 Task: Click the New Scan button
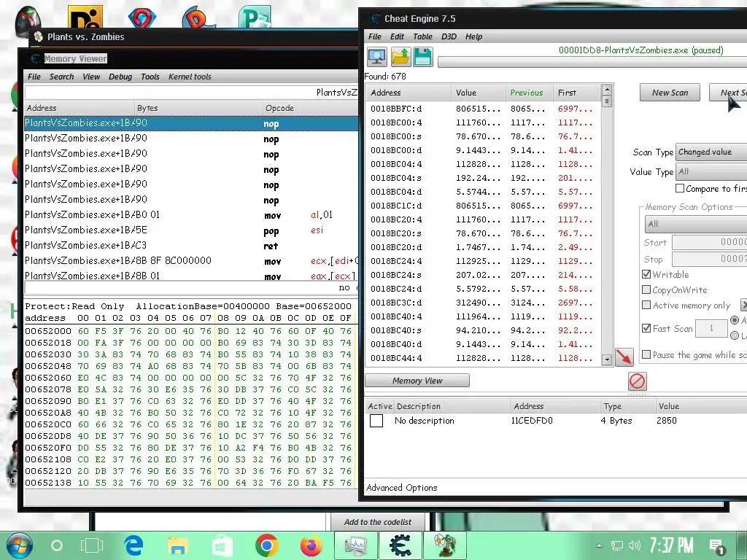tap(670, 93)
